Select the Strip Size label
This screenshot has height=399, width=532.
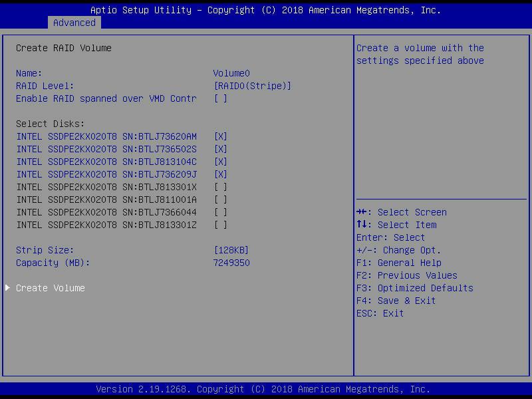click(45, 250)
